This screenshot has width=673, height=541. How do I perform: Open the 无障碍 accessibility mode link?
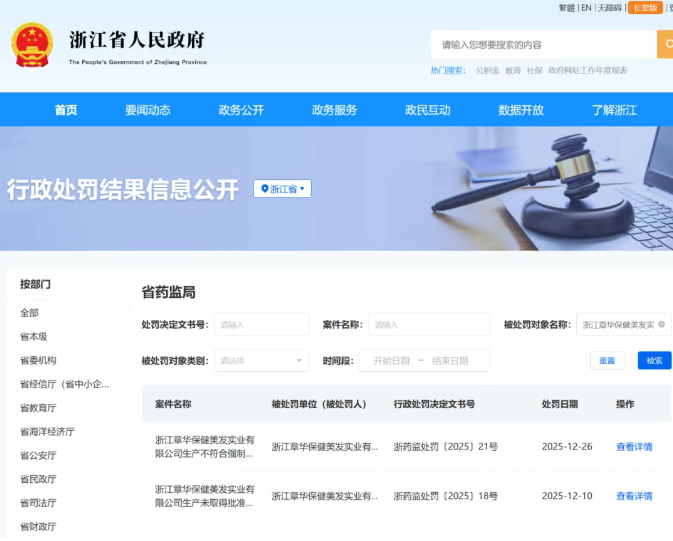pyautogui.click(x=609, y=8)
